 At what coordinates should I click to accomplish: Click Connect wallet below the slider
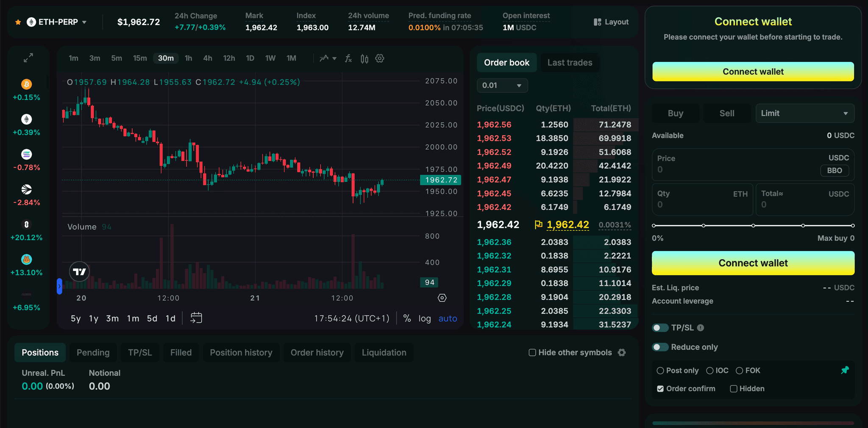click(x=753, y=263)
